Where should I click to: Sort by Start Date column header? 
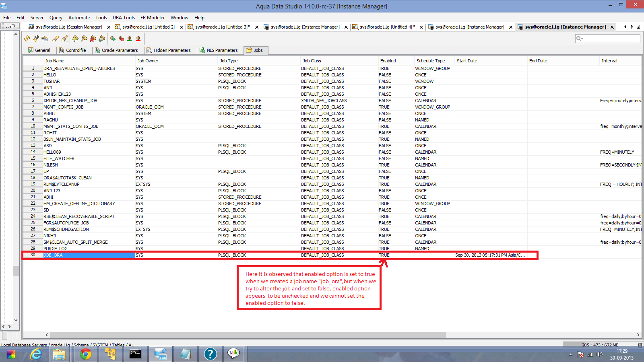pyautogui.click(x=491, y=61)
